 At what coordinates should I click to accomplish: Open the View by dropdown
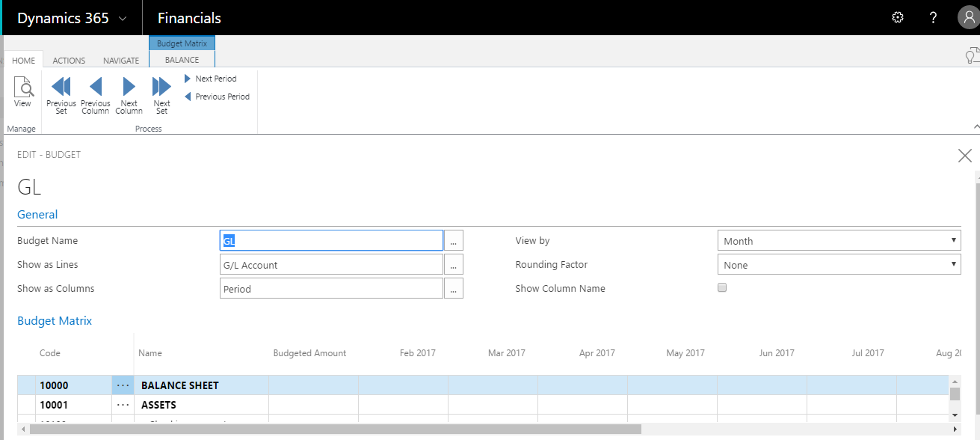pos(839,241)
